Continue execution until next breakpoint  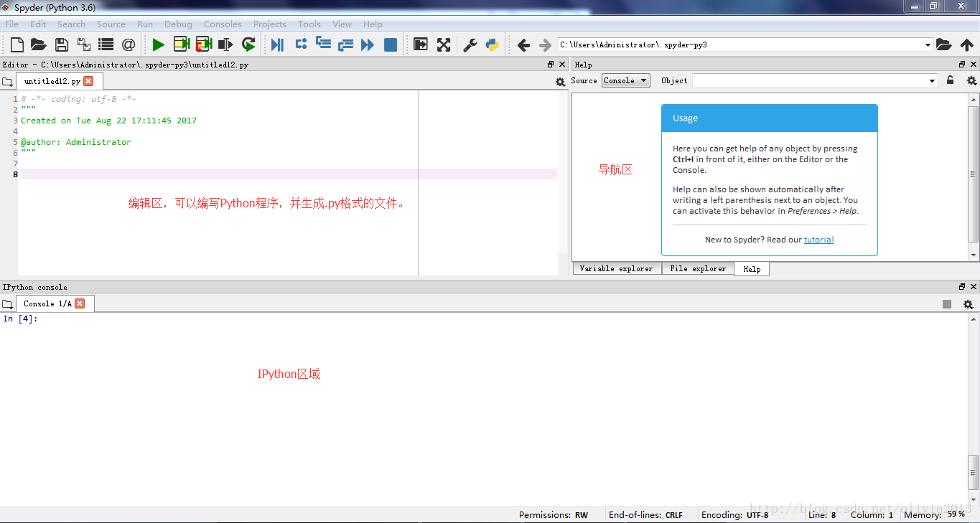(x=368, y=44)
